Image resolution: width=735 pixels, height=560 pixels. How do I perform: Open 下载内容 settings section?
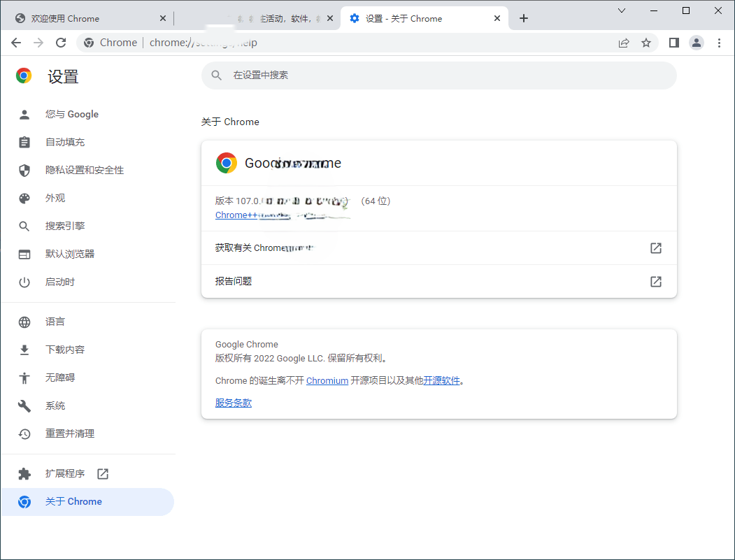pyautogui.click(x=87, y=350)
